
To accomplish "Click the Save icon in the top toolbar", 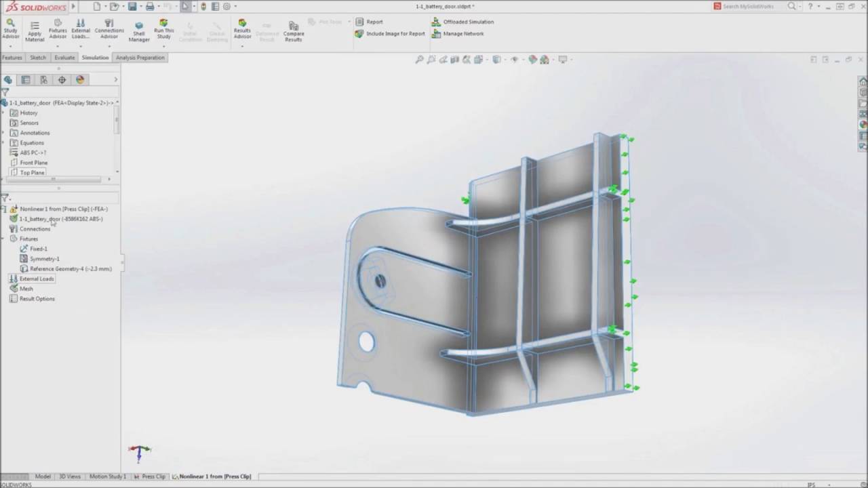I will pos(132,6).
